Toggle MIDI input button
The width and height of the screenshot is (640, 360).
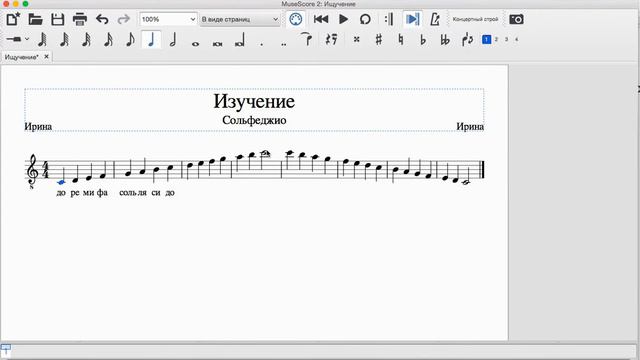(296, 19)
